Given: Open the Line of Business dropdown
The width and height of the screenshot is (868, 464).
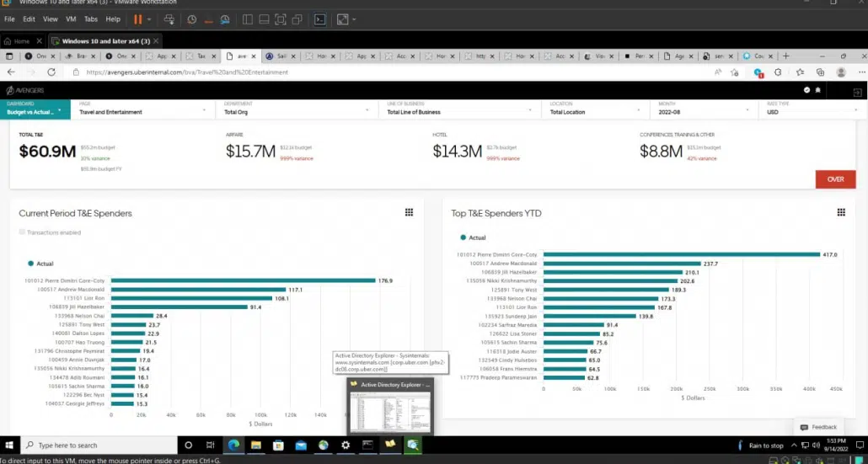Looking at the screenshot, I should pyautogui.click(x=459, y=109).
